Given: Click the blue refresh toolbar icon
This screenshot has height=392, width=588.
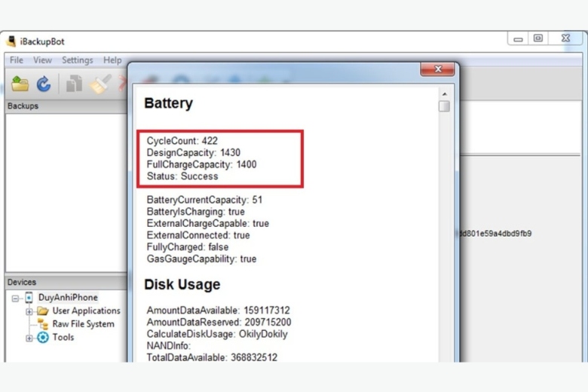Looking at the screenshot, I should pyautogui.click(x=44, y=84).
